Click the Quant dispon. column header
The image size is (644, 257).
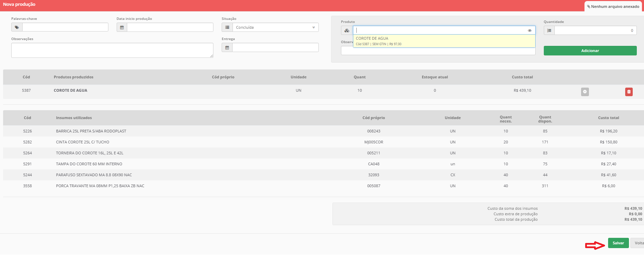545,119
